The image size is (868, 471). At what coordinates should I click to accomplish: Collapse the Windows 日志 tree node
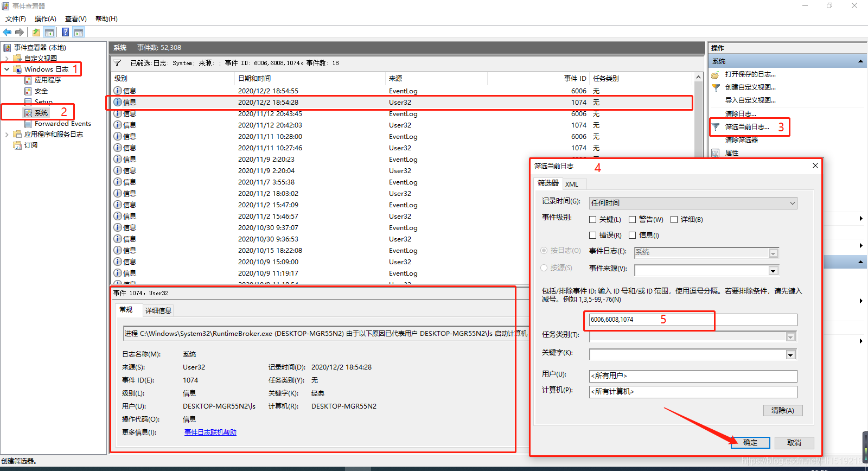(x=7, y=69)
